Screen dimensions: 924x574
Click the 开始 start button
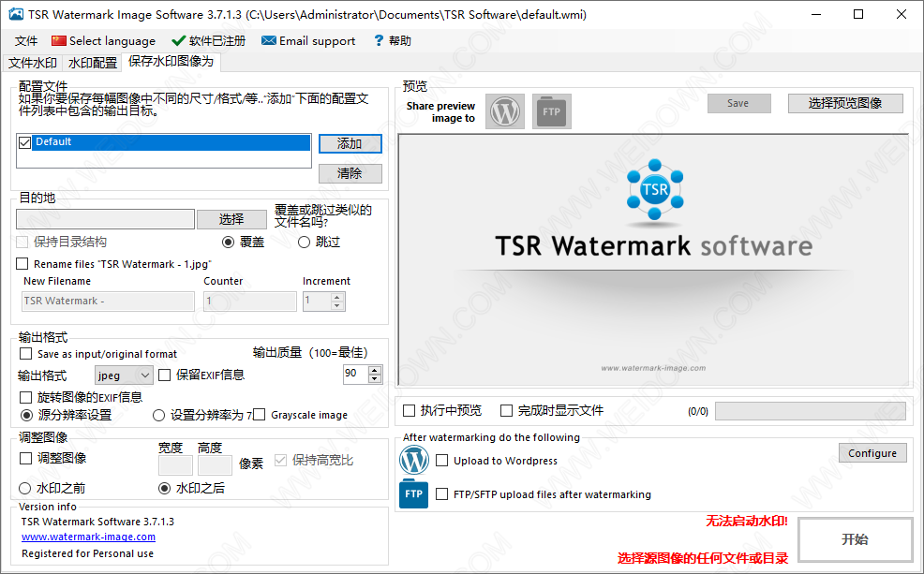(x=855, y=539)
